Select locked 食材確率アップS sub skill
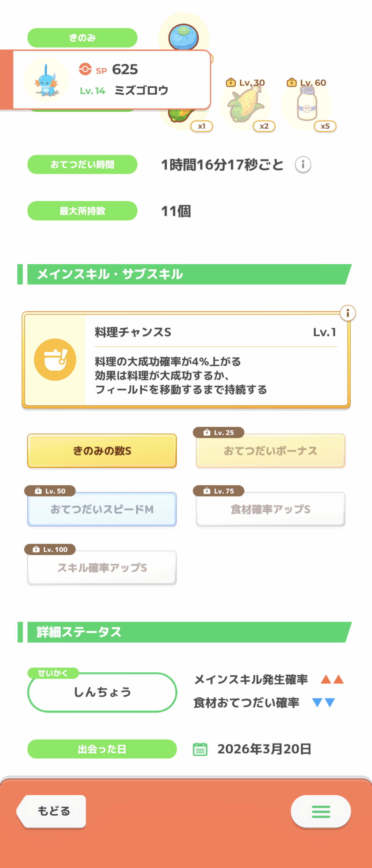 click(x=270, y=509)
